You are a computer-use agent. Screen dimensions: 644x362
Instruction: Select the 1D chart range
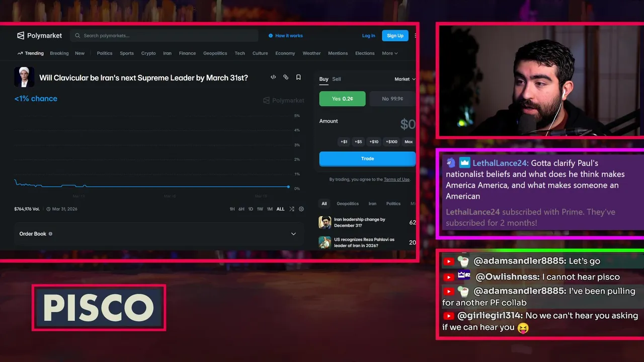251,209
